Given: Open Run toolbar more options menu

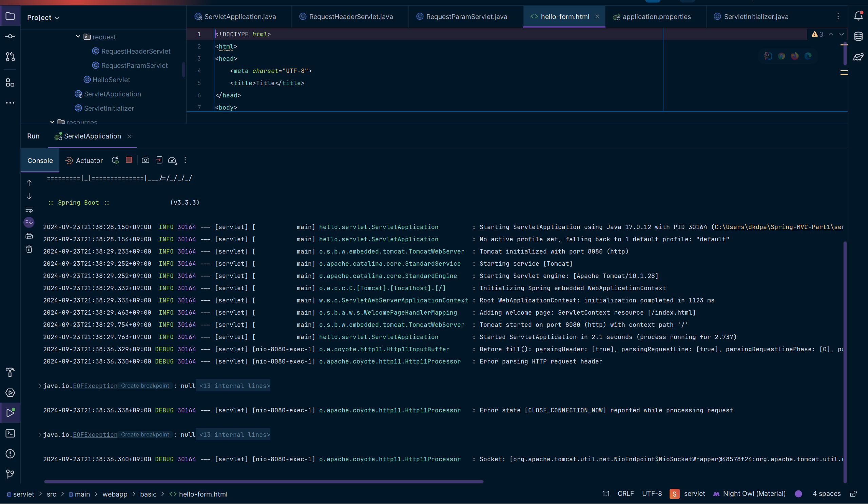Looking at the screenshot, I should (x=185, y=160).
